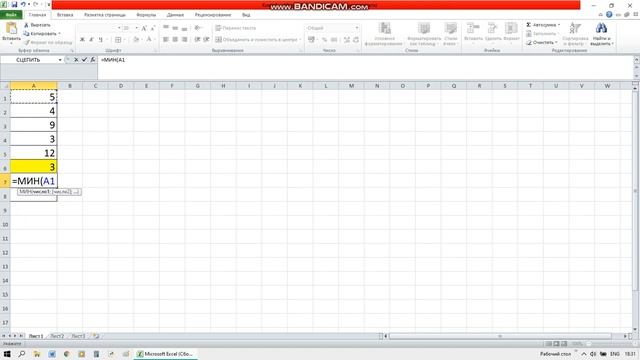Open the Name Box dropdown (СЦЕПИТЬ)

point(60,60)
